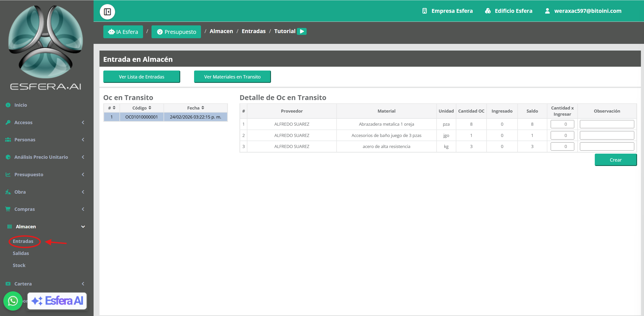
Task: Click the Almacen breadcrumb link
Action: [221, 31]
